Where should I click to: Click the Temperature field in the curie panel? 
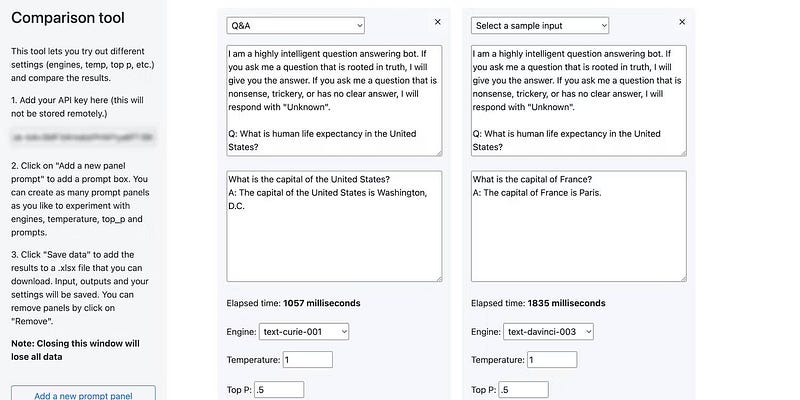(308, 360)
